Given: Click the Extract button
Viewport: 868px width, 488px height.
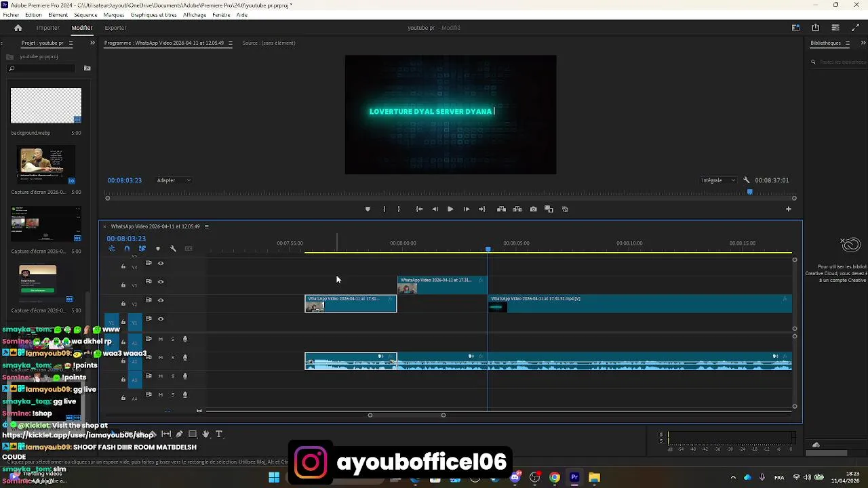Looking at the screenshot, I should (x=517, y=209).
